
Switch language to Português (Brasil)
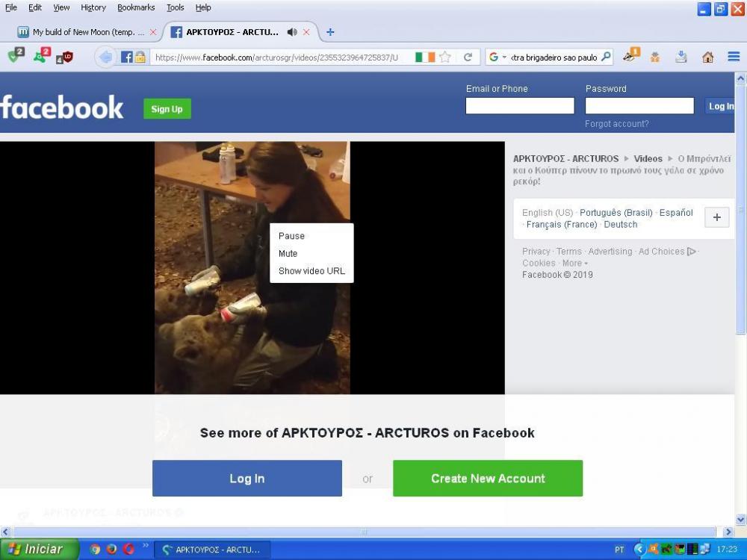[616, 212]
